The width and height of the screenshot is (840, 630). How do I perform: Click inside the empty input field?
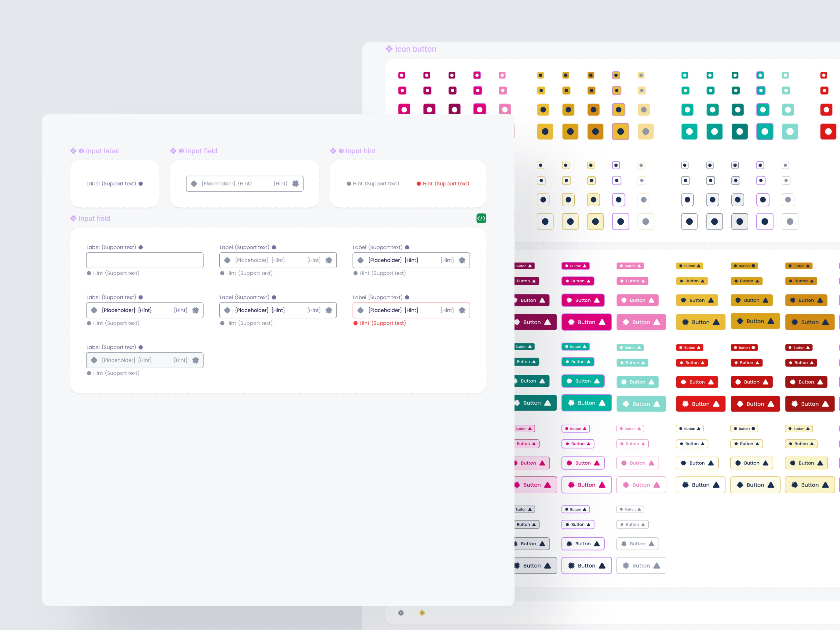click(x=145, y=261)
